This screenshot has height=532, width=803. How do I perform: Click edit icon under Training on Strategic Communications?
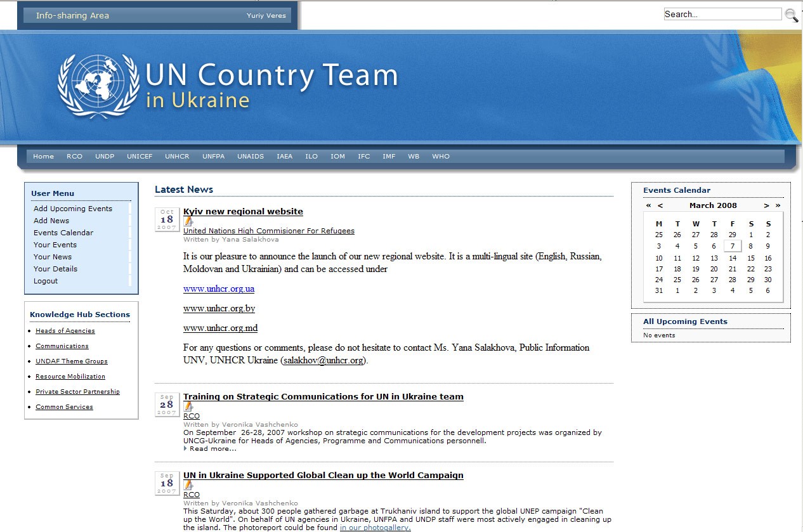pos(188,406)
